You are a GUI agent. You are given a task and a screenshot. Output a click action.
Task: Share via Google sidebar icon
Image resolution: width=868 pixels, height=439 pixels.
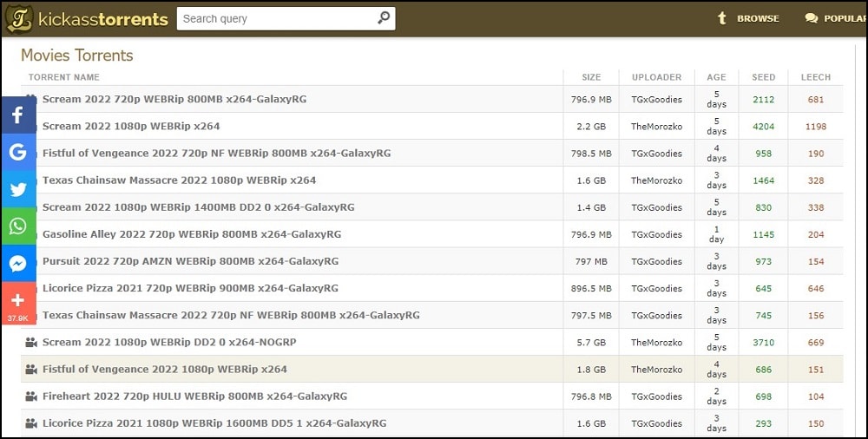pos(18,152)
